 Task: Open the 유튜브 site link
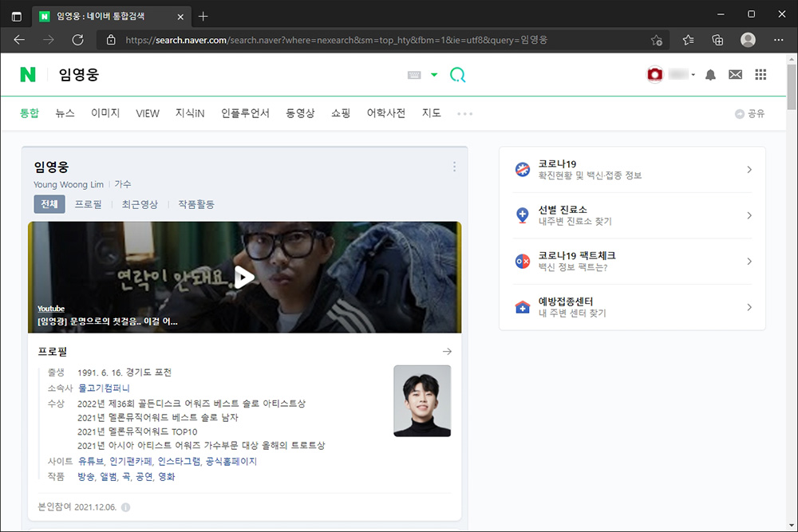91,461
